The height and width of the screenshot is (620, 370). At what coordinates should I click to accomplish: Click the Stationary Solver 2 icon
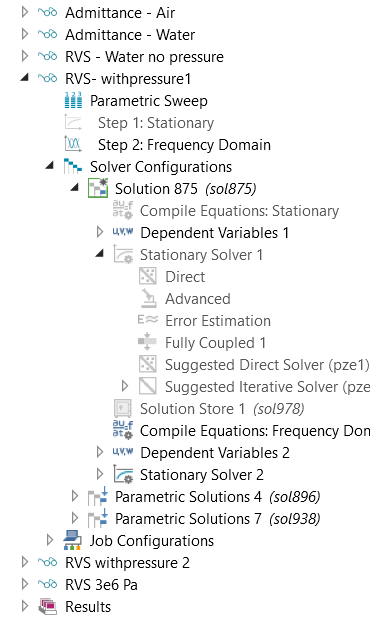[x=123, y=474]
